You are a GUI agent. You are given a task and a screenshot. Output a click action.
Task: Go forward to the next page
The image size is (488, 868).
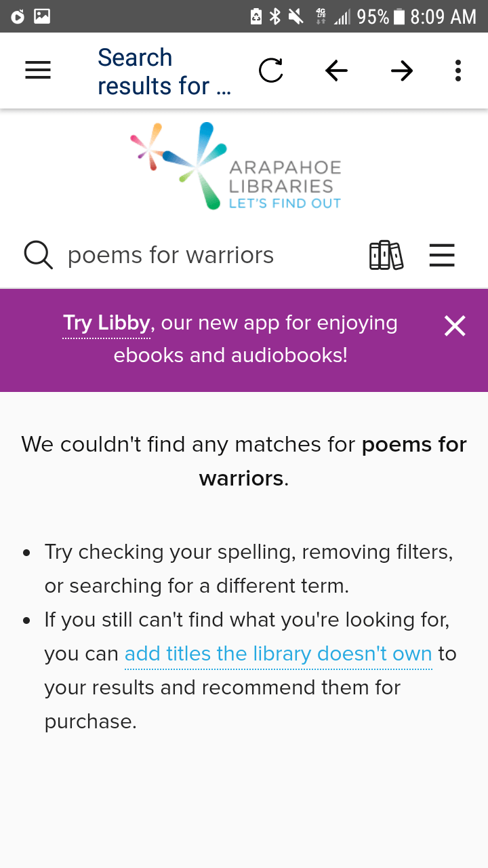click(402, 71)
